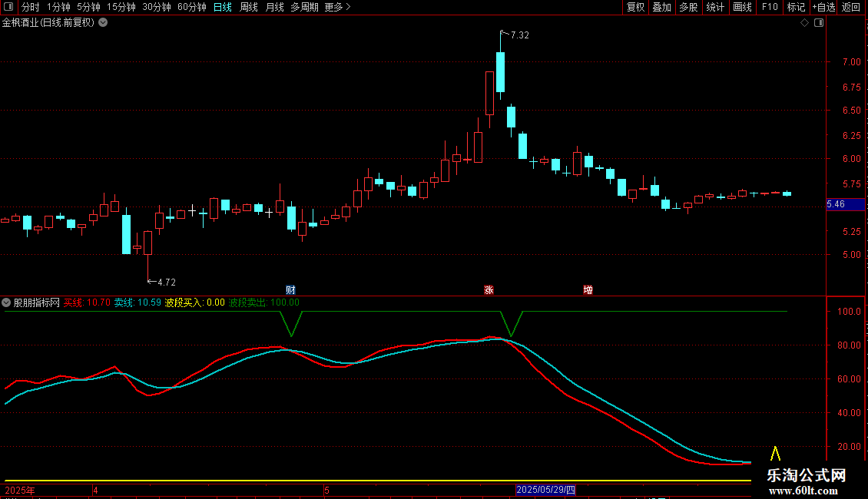The height and width of the screenshot is (499, 868).
Task: Open indicator dropdown beside 股朋指标网
Action: coord(6,302)
